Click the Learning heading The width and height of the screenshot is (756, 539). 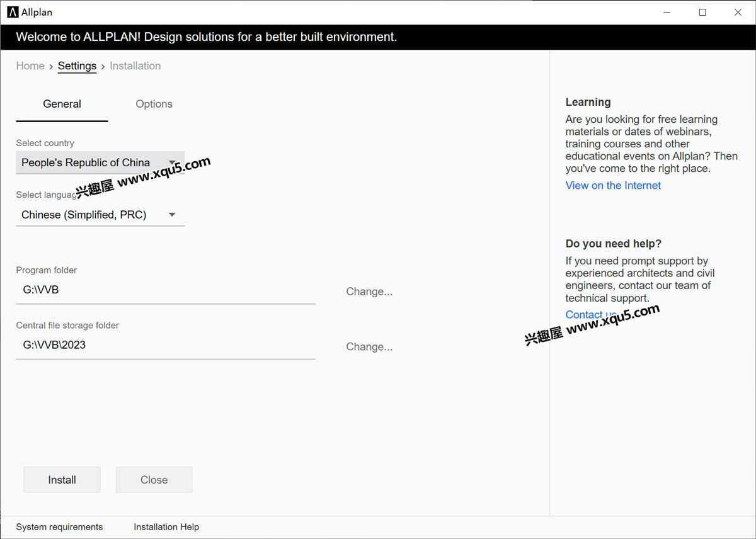[588, 102]
